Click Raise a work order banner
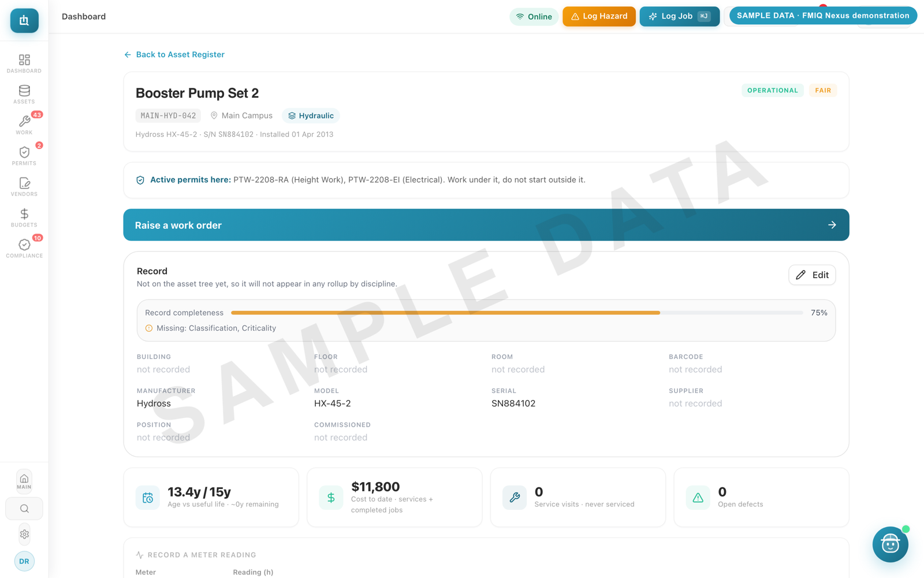924x578 pixels. [486, 225]
